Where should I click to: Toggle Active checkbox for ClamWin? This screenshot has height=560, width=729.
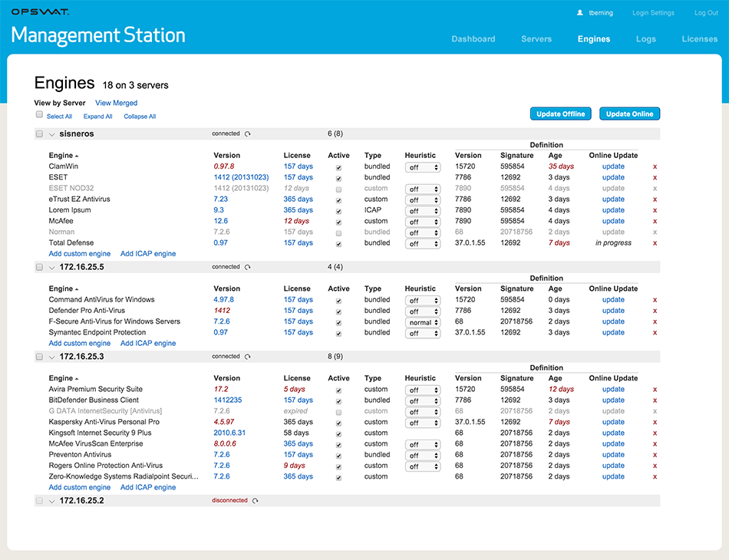coord(339,167)
